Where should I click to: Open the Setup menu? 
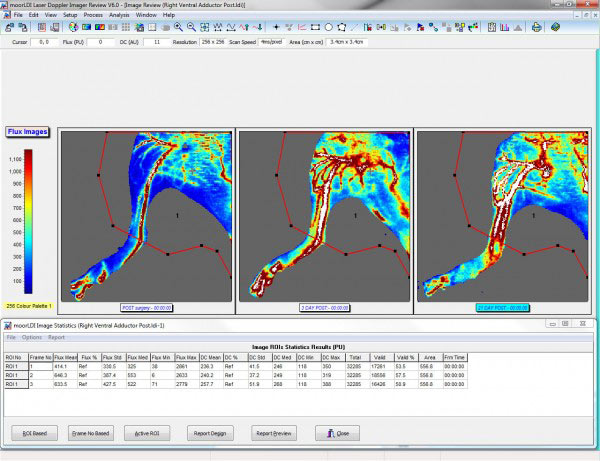69,16
